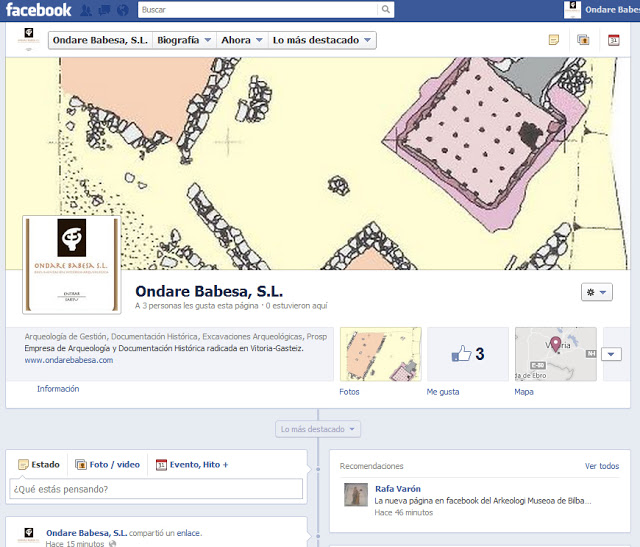The width and height of the screenshot is (640, 547).
Task: Click the photo icon in timeline bar
Action: click(583, 40)
